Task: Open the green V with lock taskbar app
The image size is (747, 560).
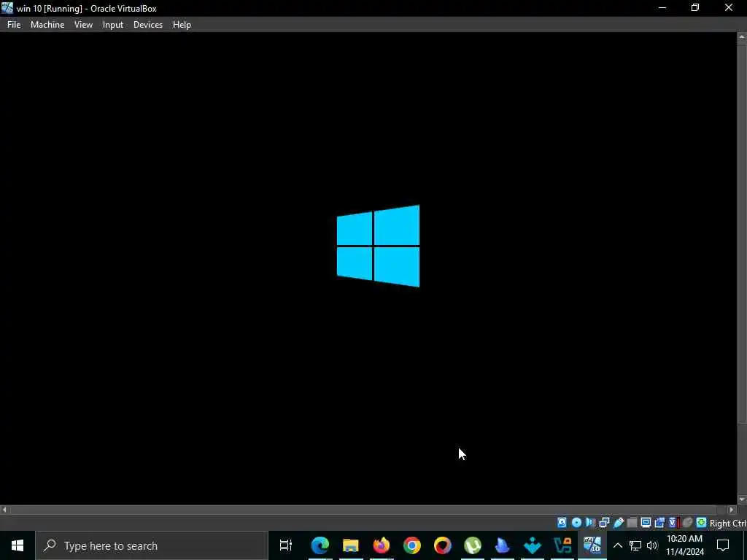Action: 562,545
